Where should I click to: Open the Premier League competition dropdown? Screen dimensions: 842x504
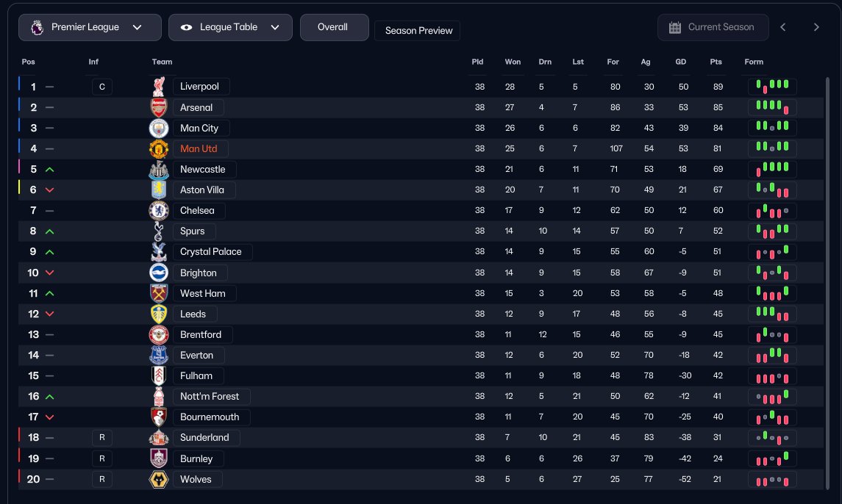pos(90,27)
